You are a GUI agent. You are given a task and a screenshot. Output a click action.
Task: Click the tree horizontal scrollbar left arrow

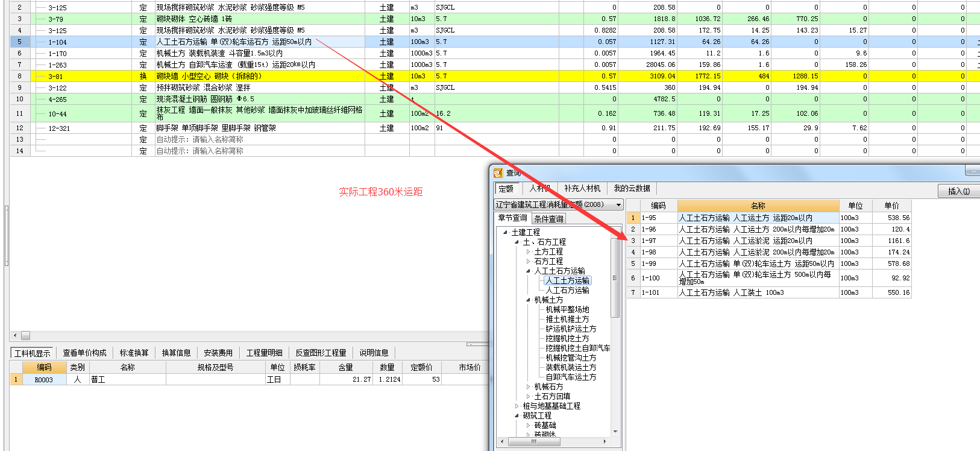pyautogui.click(x=503, y=441)
